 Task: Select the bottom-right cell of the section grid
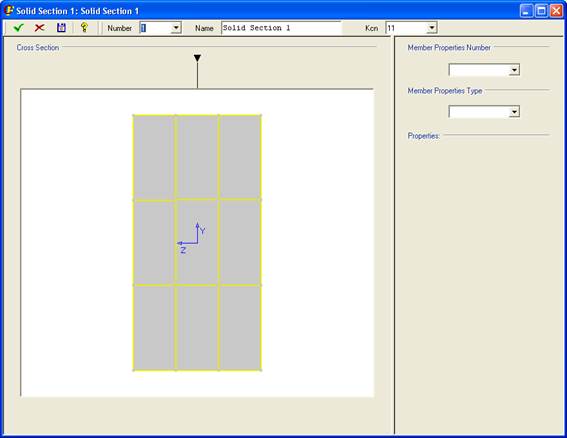pyautogui.click(x=240, y=328)
